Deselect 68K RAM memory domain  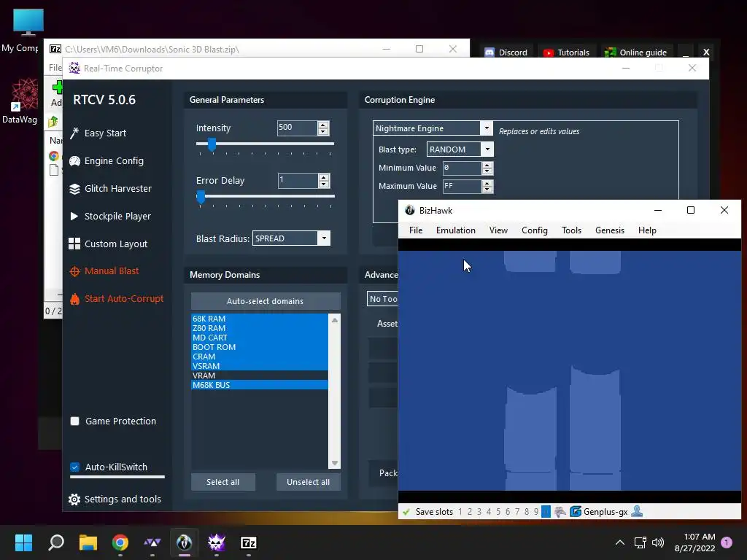point(260,319)
